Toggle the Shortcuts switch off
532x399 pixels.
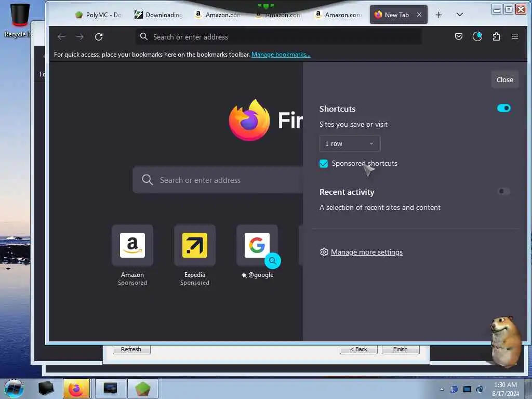coord(504,108)
